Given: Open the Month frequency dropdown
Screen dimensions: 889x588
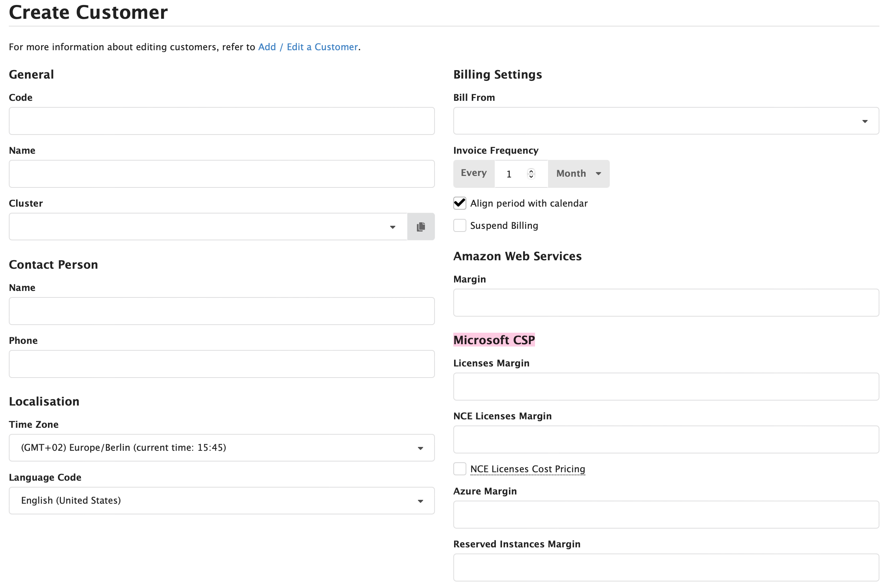Looking at the screenshot, I should point(578,173).
